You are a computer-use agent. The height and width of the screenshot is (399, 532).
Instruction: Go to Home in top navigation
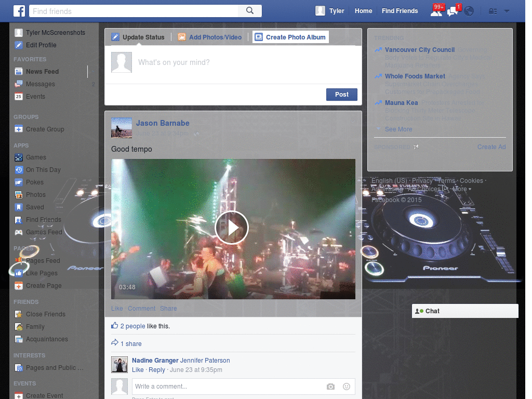pyautogui.click(x=363, y=11)
